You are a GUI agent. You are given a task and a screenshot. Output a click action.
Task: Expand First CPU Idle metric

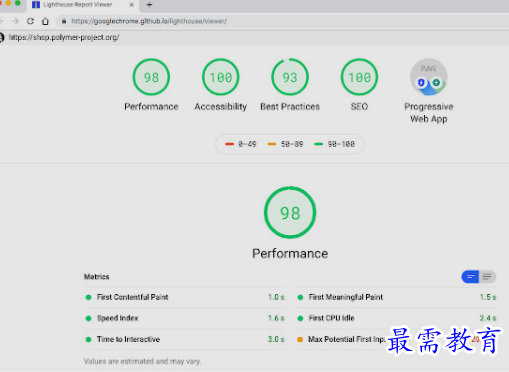[x=396, y=318]
